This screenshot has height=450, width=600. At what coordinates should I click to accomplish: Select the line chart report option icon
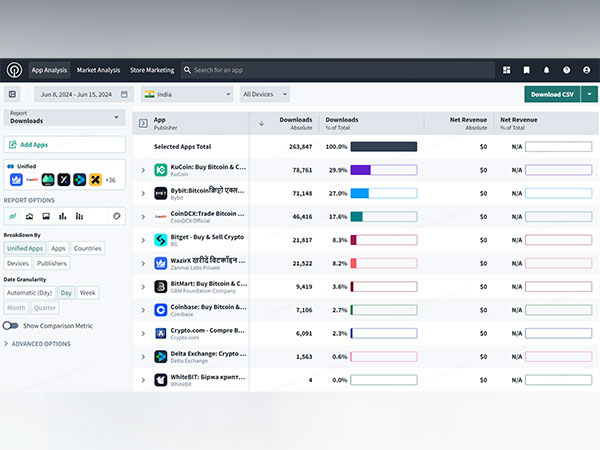pyautogui.click(x=12, y=215)
